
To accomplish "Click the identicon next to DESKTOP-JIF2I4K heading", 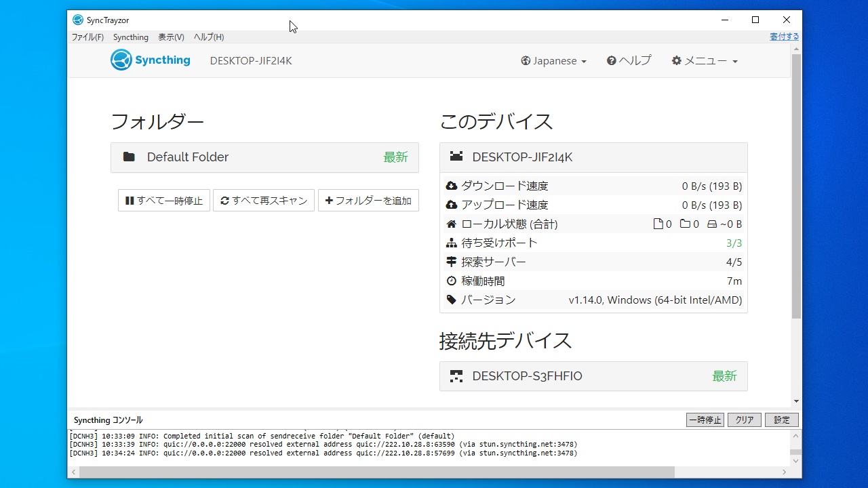I will click(x=456, y=157).
